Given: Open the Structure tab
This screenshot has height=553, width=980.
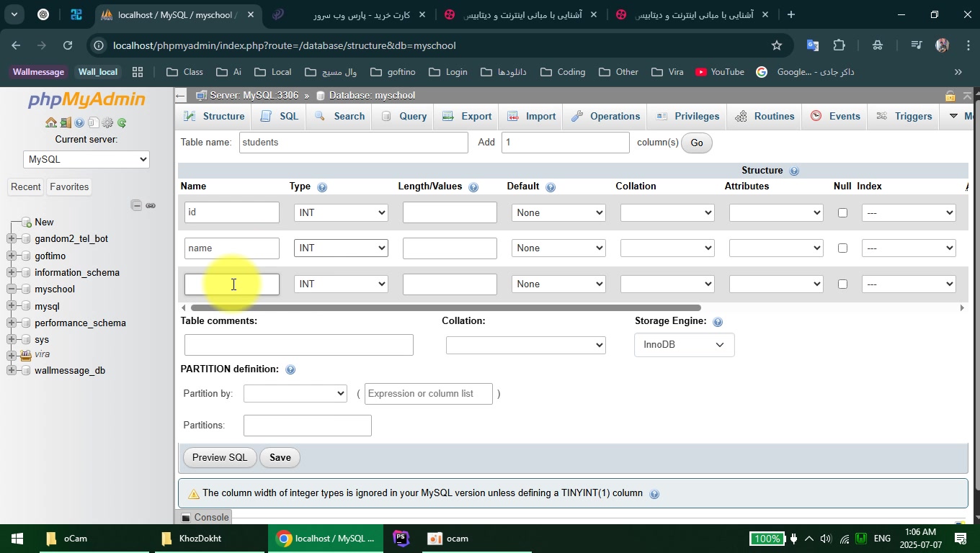Looking at the screenshot, I should pos(214,117).
